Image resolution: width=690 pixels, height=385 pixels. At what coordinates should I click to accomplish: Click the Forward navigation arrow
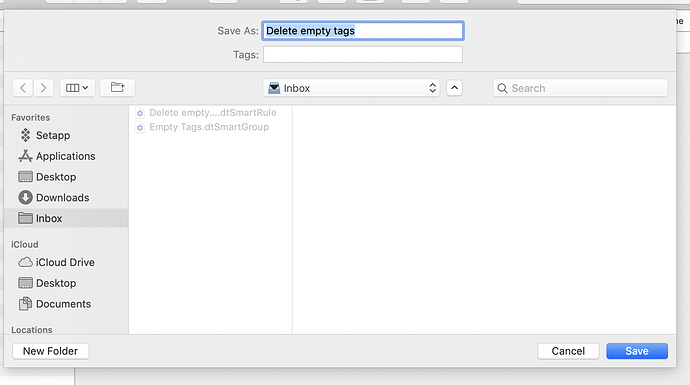coord(43,88)
